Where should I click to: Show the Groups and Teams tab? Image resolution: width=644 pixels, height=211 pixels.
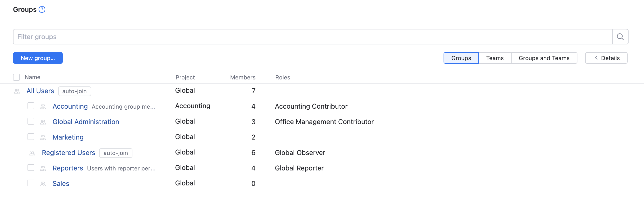tap(544, 58)
